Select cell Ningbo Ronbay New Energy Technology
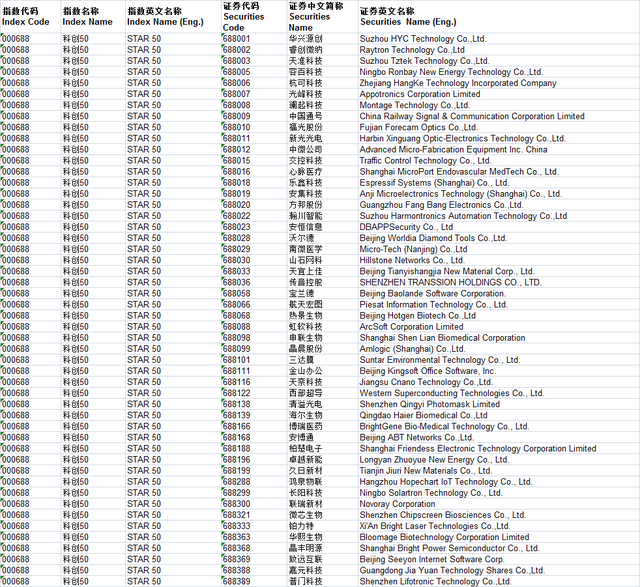Viewport: 640px width, 587px height. (x=498, y=72)
